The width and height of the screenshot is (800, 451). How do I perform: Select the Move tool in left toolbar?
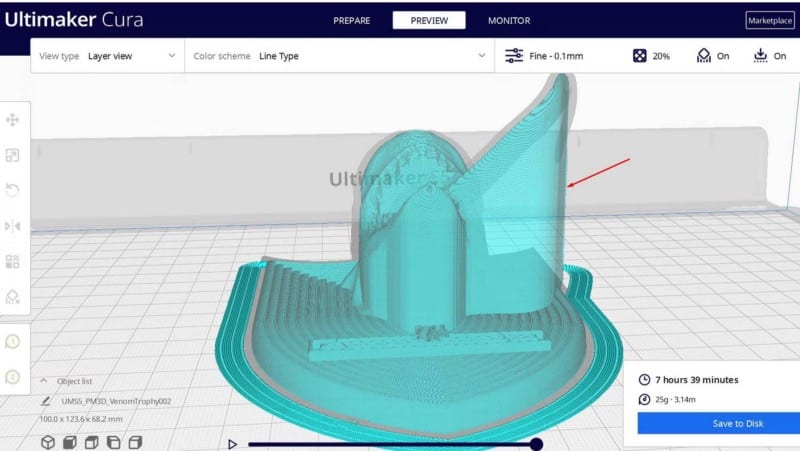[x=13, y=119]
